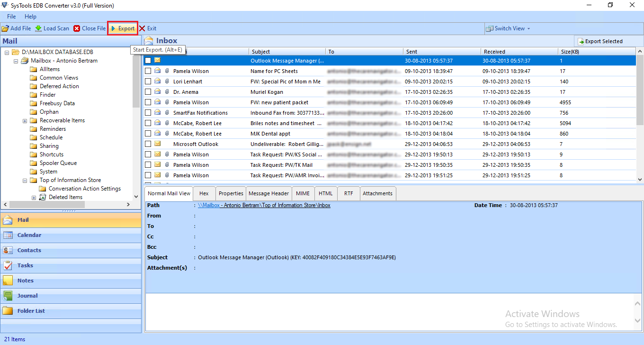Open the Mailbox path link in preview
This screenshot has width=644, height=345.
264,206
